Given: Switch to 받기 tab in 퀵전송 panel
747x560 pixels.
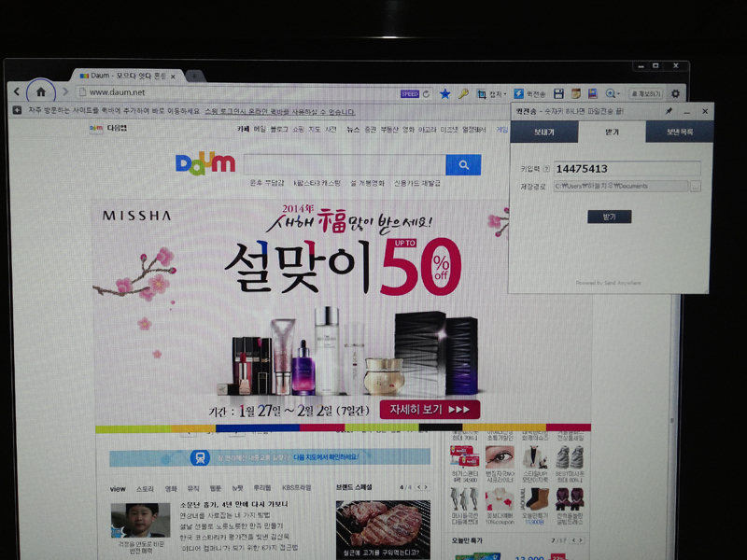Looking at the screenshot, I should point(612,132).
